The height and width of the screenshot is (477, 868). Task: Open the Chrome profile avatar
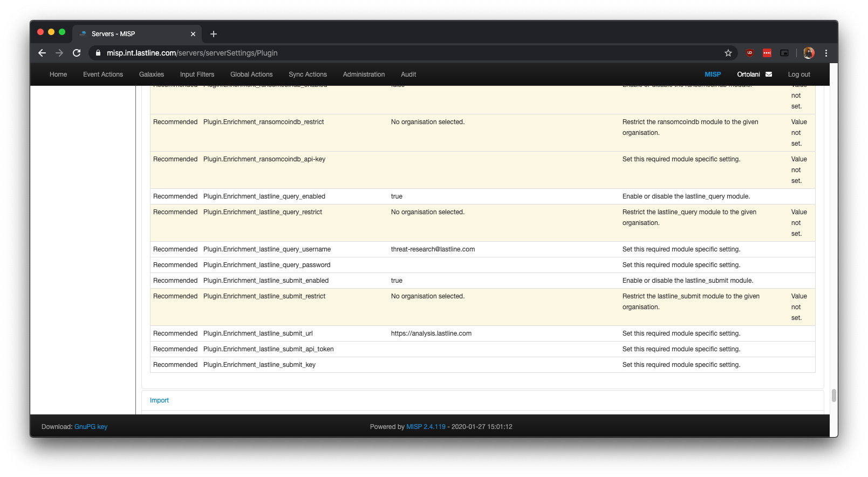809,53
